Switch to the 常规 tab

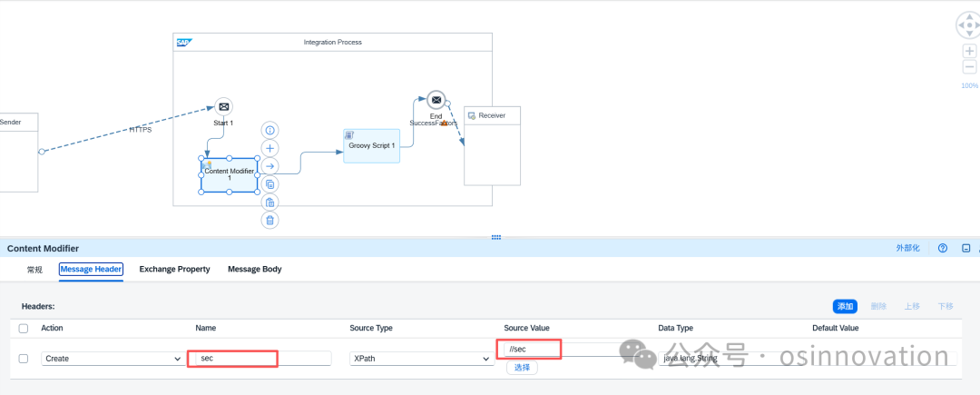tap(35, 270)
